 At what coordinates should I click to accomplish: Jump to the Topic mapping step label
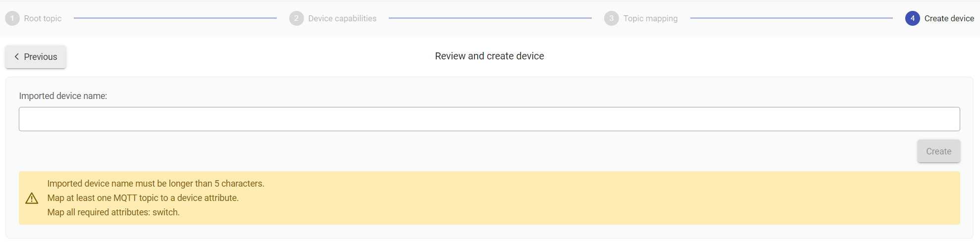point(650,18)
